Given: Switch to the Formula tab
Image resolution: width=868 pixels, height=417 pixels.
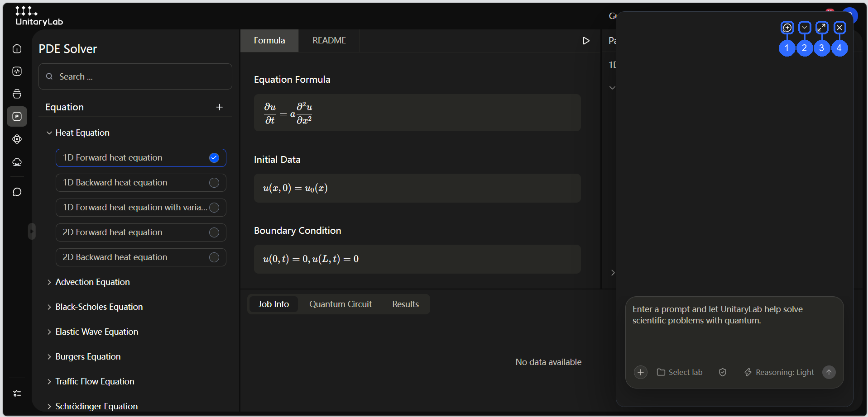Looking at the screenshot, I should [x=269, y=41].
